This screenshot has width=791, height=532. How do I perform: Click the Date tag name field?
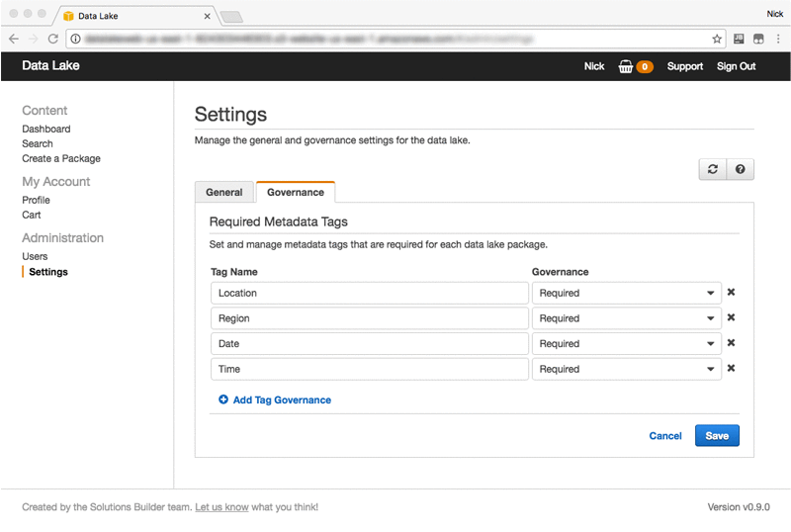point(369,343)
